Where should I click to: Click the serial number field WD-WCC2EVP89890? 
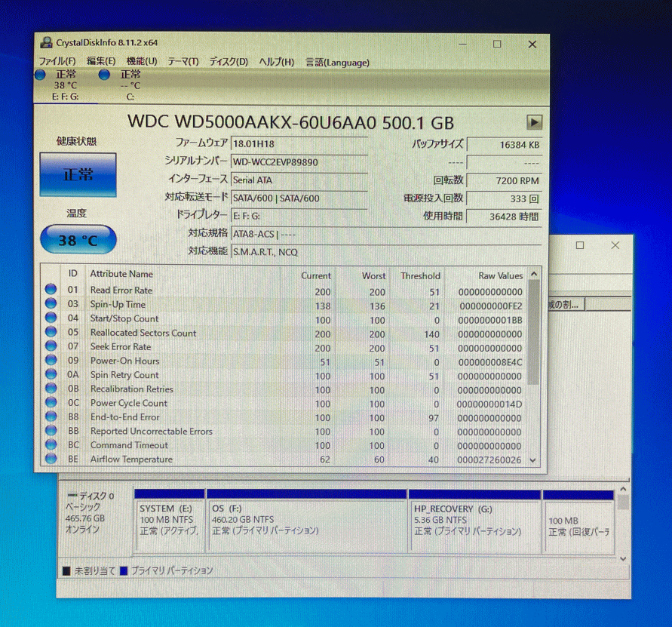tap(299, 162)
